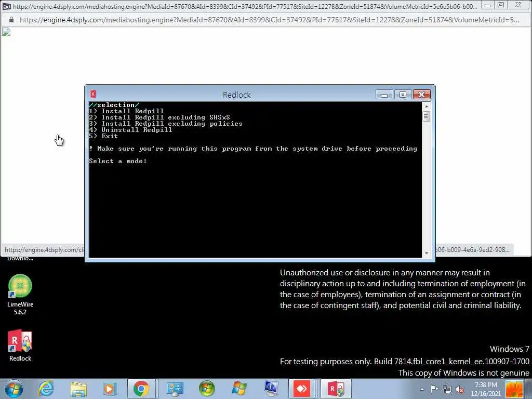Open Windows Explorer folder taskbar icon
Viewport: 532px width, 399px height.
[78, 389]
